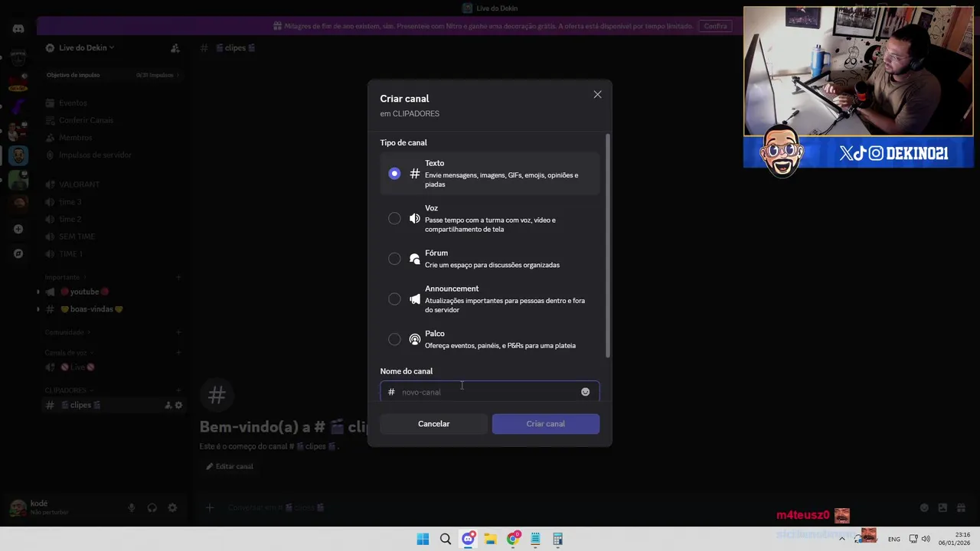
Task: Expand the Importante category
Action: coord(64,277)
